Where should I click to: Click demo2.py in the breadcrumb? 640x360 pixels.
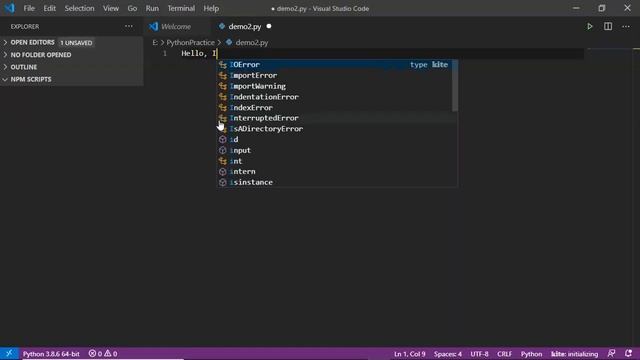[x=251, y=42]
